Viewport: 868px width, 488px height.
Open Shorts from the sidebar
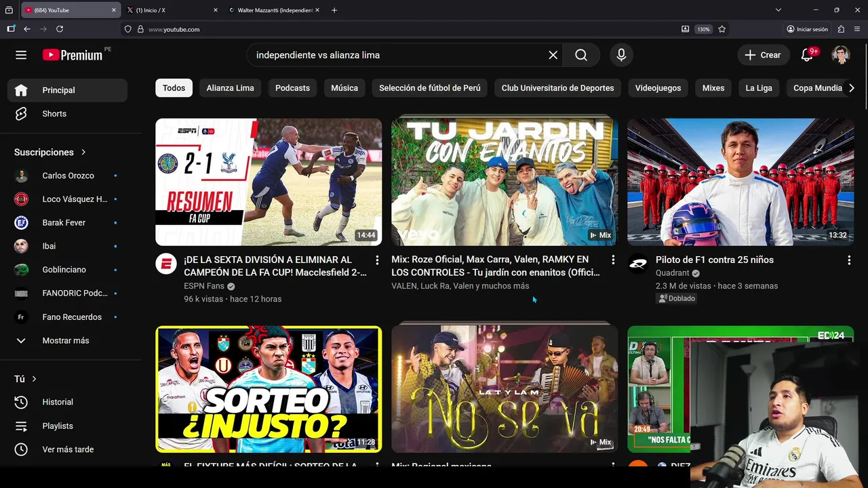(x=67, y=114)
